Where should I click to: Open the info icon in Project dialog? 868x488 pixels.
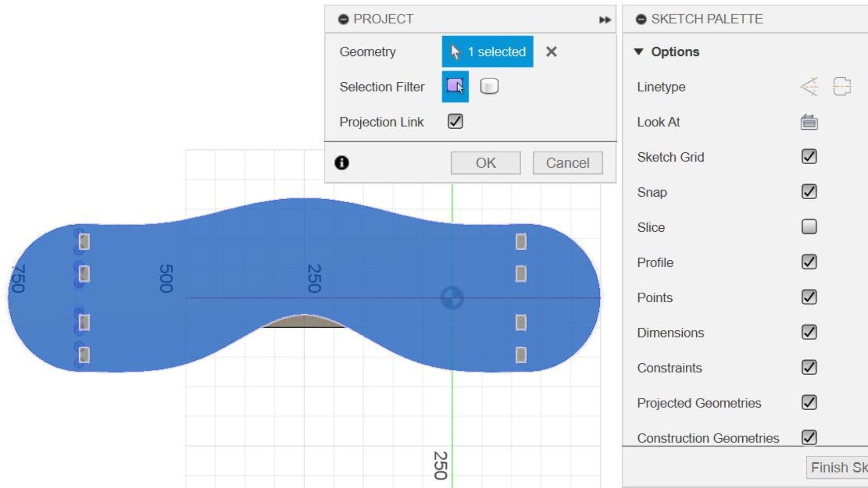[x=342, y=163]
